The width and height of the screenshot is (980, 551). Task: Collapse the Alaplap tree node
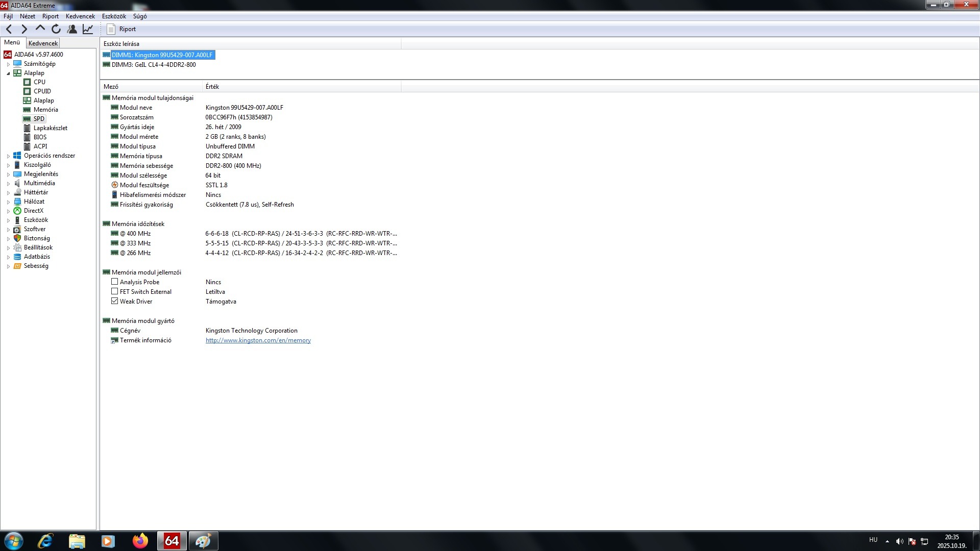tap(8, 73)
